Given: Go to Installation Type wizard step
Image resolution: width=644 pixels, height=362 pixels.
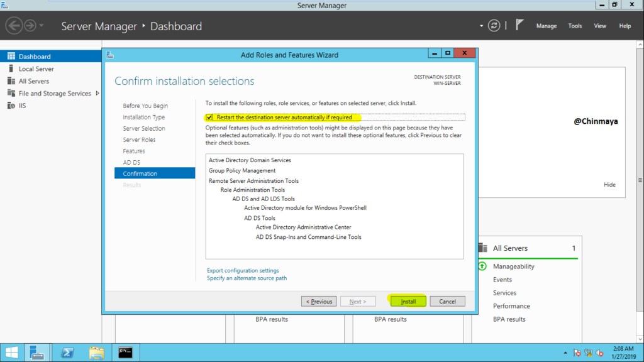Looking at the screenshot, I should (x=144, y=117).
